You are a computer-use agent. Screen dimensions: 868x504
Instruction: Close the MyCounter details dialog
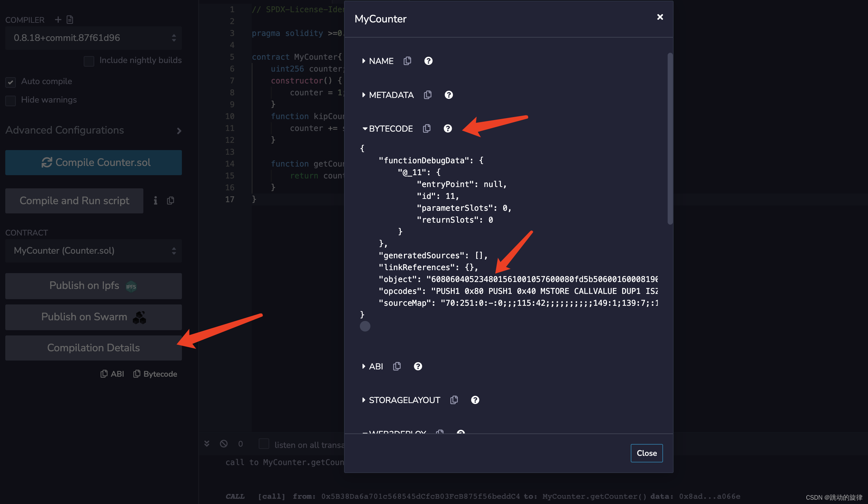pyautogui.click(x=660, y=16)
